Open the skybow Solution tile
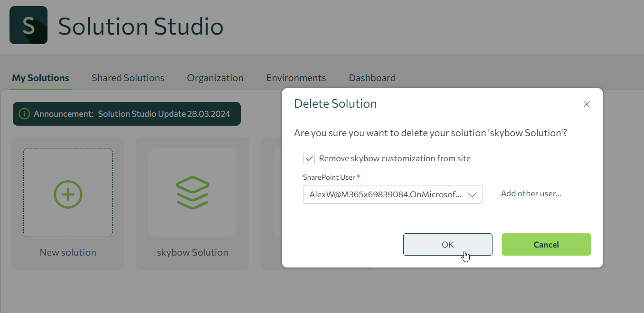This screenshot has width=644, height=313. click(x=192, y=203)
